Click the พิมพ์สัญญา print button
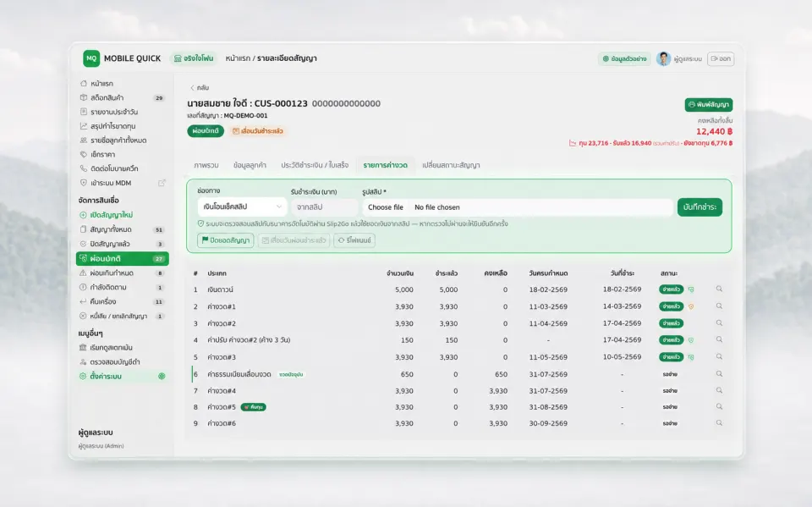Image resolution: width=812 pixels, height=507 pixels. click(x=709, y=105)
